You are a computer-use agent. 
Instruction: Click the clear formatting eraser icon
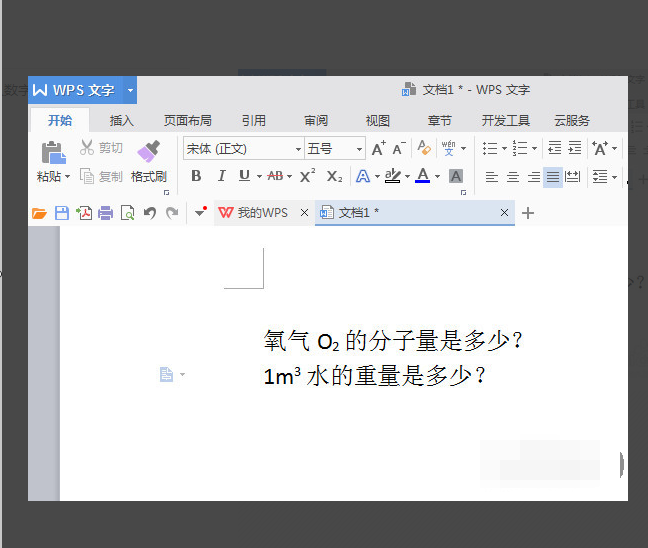(424, 148)
